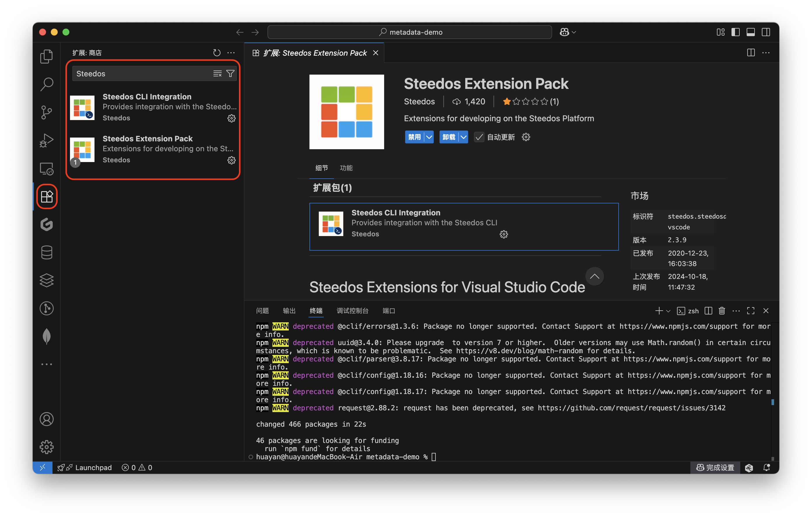Open the 问题 problems panel tab
812x517 pixels.
(x=262, y=311)
